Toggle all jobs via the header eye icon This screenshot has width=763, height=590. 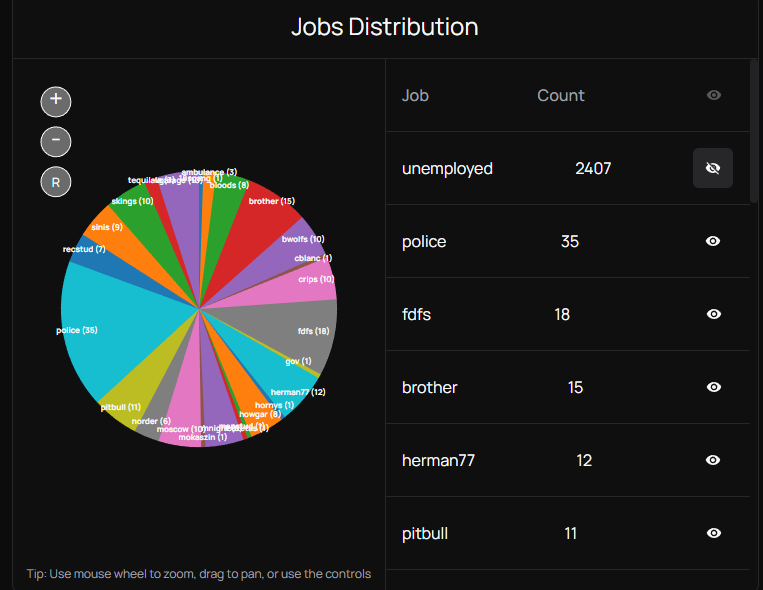(713, 95)
